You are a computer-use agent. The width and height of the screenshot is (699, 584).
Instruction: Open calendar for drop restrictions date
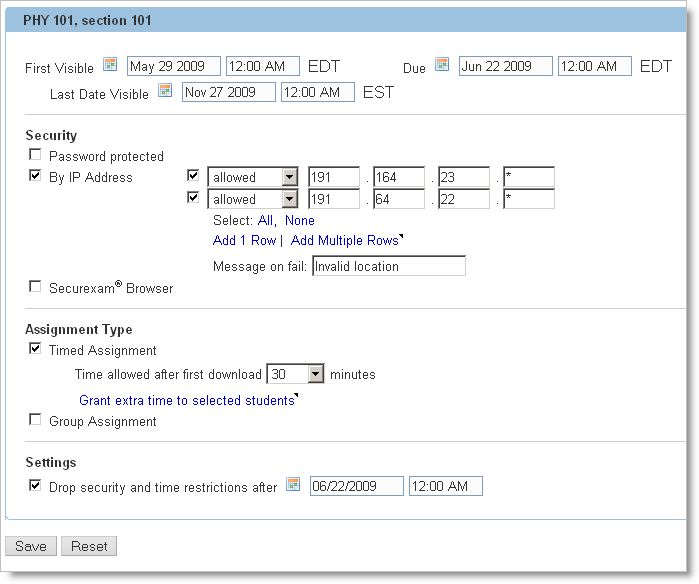[x=293, y=485]
